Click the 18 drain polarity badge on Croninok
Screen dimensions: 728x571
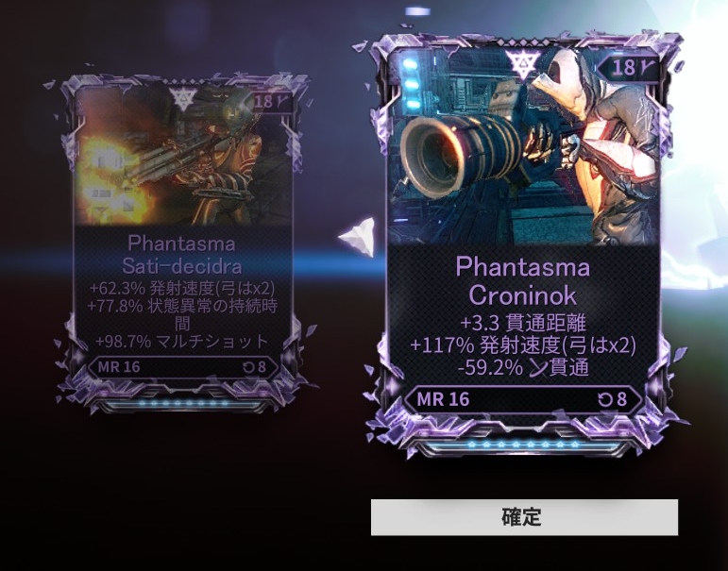[629, 68]
